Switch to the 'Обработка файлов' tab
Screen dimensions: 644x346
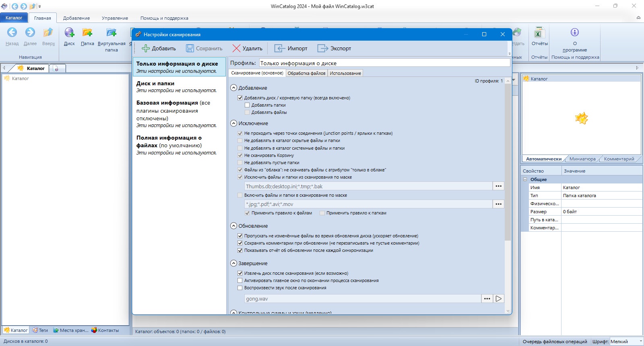click(306, 73)
